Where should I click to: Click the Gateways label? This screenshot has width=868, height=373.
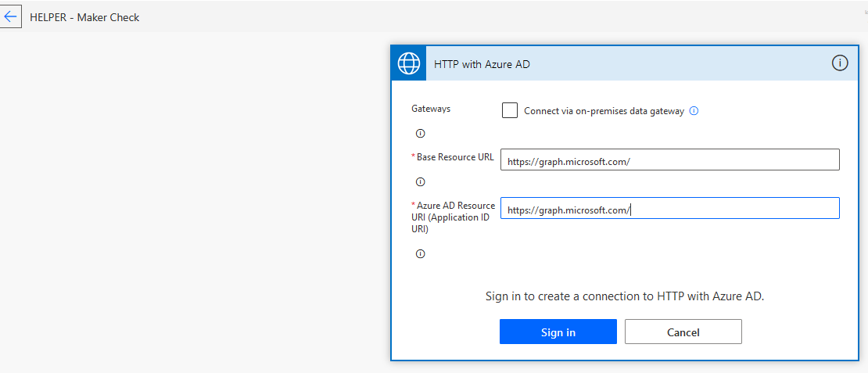point(431,109)
